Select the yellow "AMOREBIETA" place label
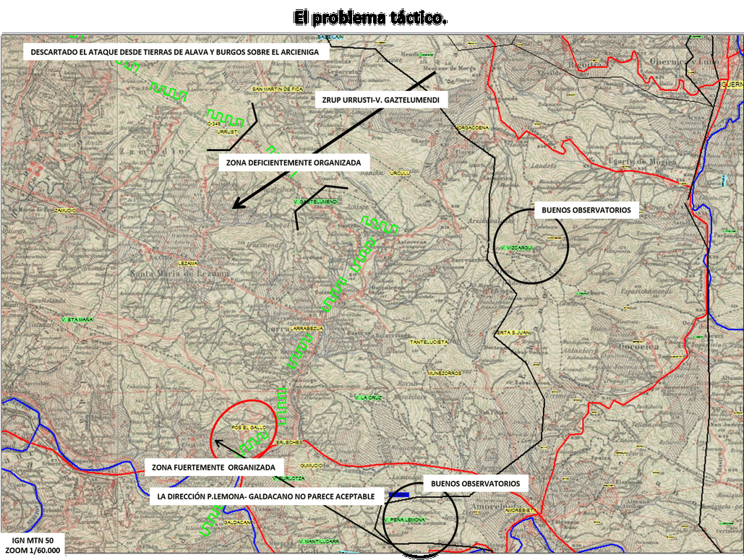The height and width of the screenshot is (560, 744). (x=521, y=511)
